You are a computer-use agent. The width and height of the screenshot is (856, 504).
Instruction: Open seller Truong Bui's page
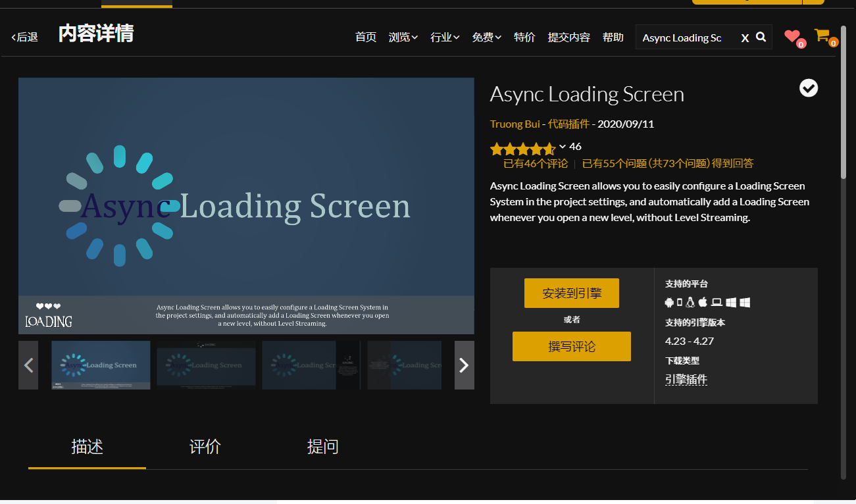pos(515,124)
